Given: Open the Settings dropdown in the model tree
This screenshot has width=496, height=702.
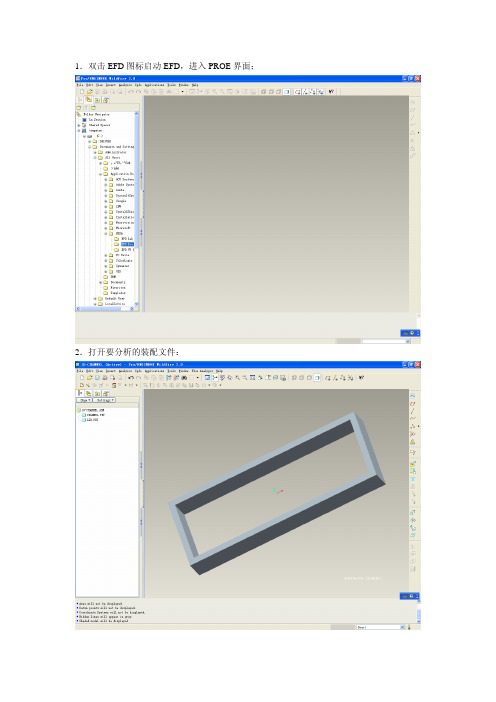Looking at the screenshot, I should point(104,400).
